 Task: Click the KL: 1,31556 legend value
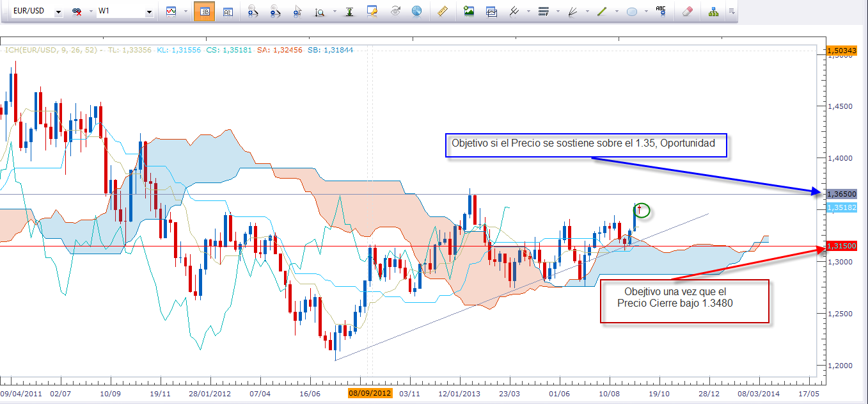(x=178, y=49)
